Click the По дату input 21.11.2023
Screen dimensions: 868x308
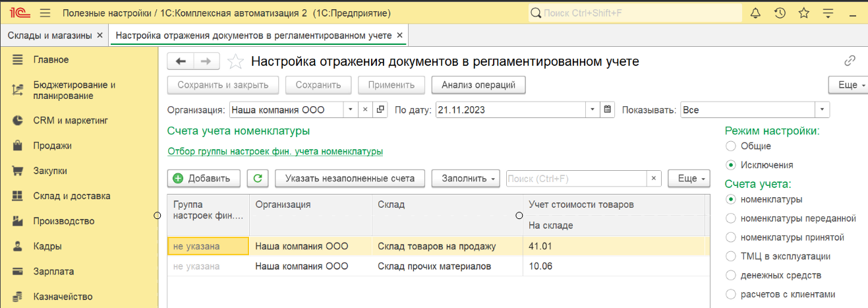[x=511, y=109]
